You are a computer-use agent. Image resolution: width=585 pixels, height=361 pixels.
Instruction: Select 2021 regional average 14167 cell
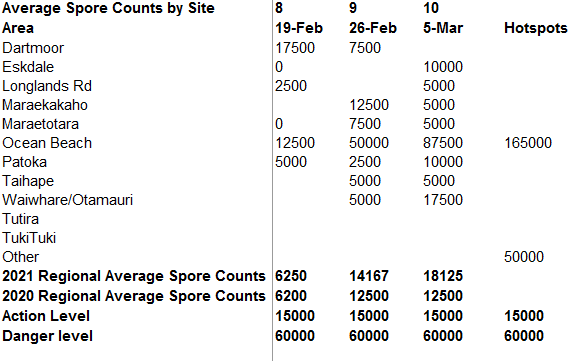point(369,276)
